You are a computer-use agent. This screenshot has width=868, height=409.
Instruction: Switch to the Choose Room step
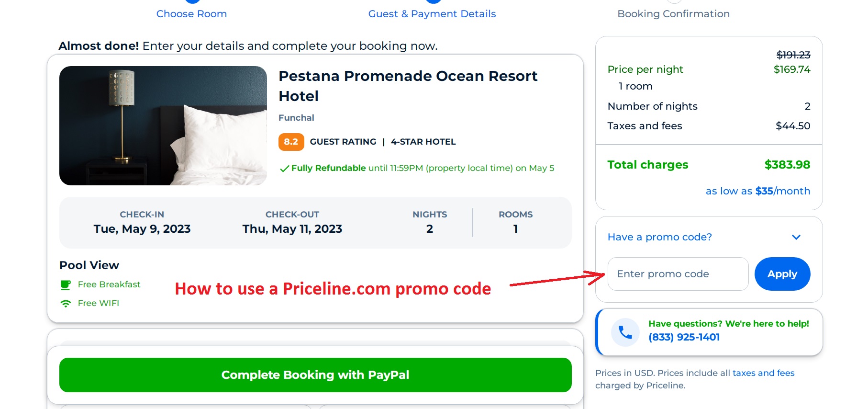pos(191,14)
